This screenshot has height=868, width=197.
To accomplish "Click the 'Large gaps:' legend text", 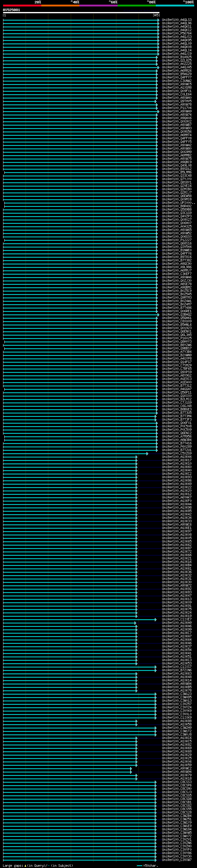I will point(13,865).
